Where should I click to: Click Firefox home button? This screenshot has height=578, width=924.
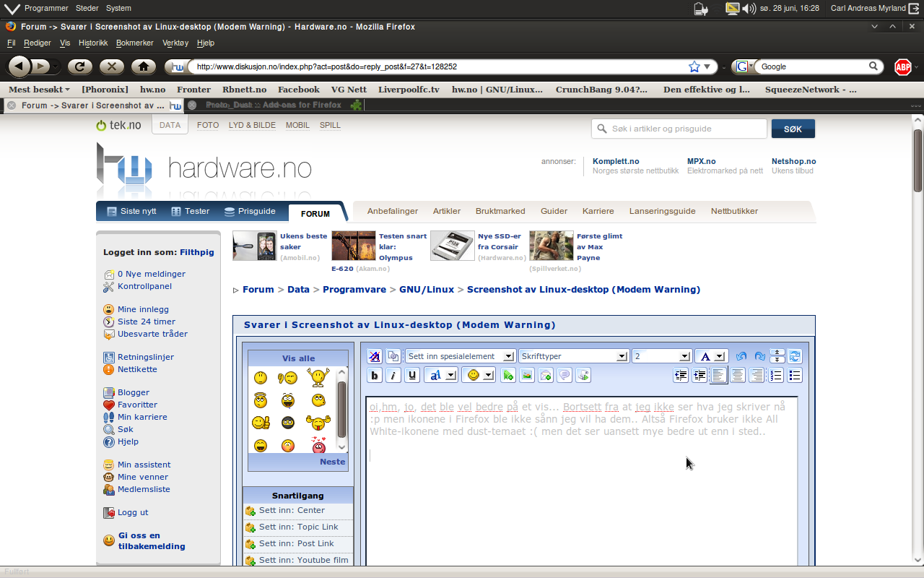tap(144, 66)
